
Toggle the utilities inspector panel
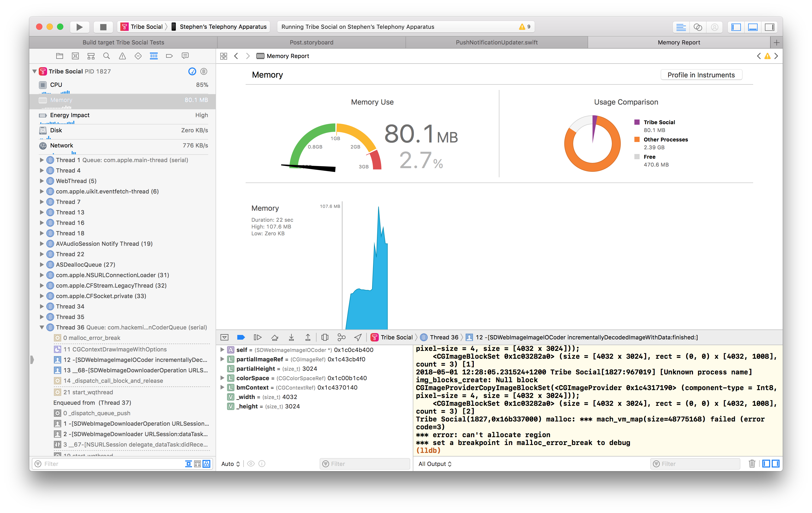pos(770,27)
